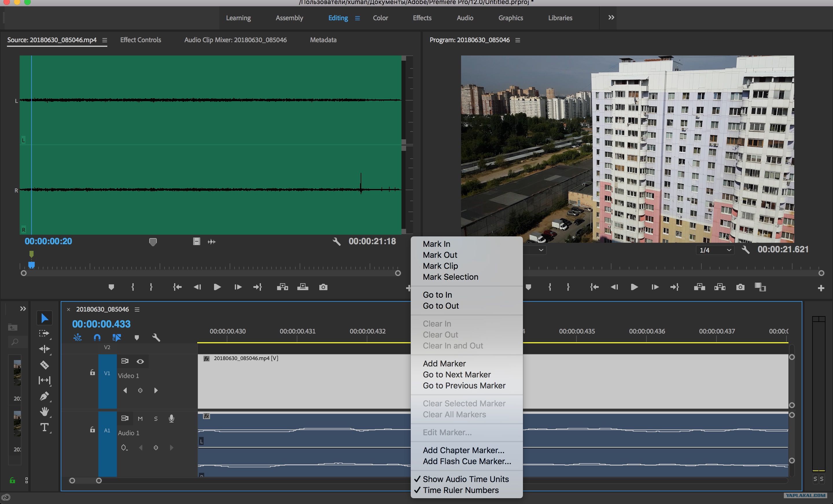The width and height of the screenshot is (833, 504).
Task: Open playback resolution 1/4 dropdown
Action: coord(715,250)
